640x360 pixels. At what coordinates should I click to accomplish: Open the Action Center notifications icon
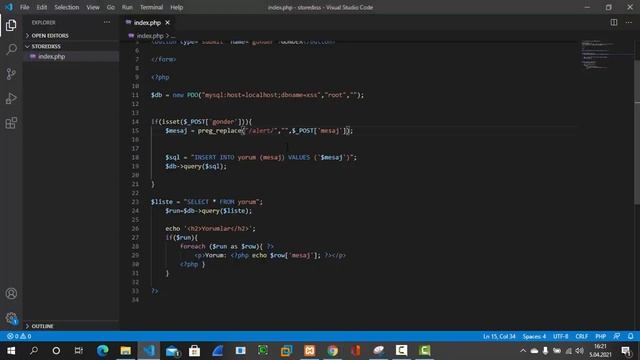click(627, 351)
